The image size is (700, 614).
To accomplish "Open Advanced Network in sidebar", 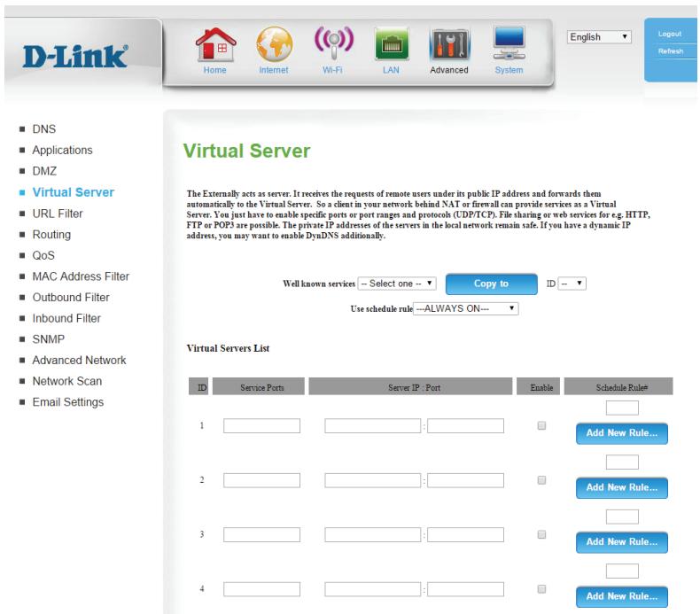I will (x=79, y=361).
